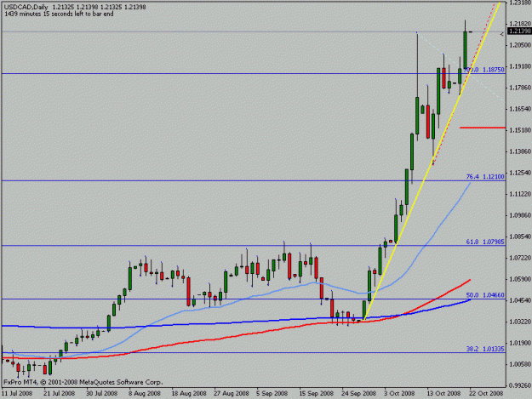
Task: Click the price scale value 1.03220
Action: pyautogui.click(x=520, y=322)
